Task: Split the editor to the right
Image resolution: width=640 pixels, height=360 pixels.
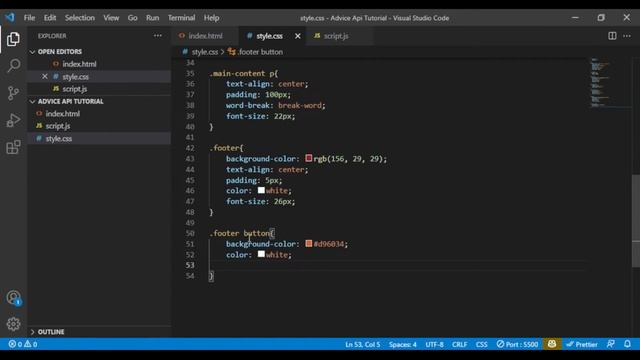Action: click(x=612, y=36)
